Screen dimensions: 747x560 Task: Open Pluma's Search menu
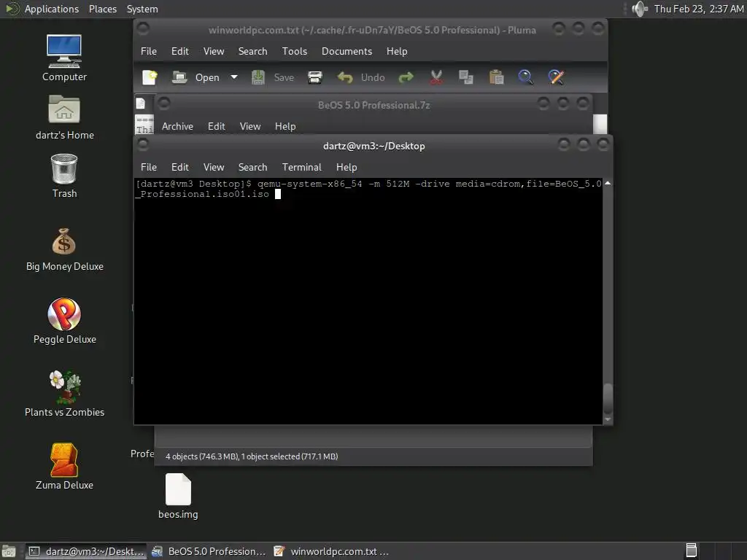click(252, 52)
